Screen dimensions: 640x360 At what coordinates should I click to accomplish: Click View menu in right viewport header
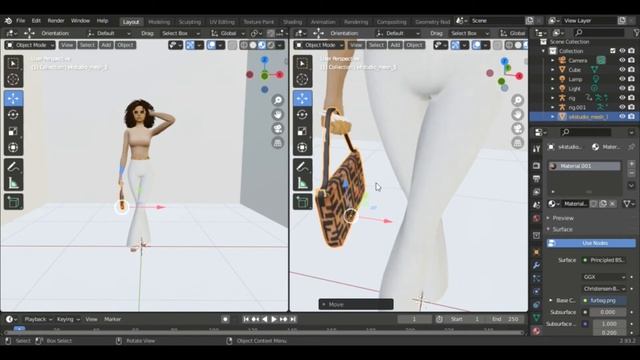click(356, 45)
